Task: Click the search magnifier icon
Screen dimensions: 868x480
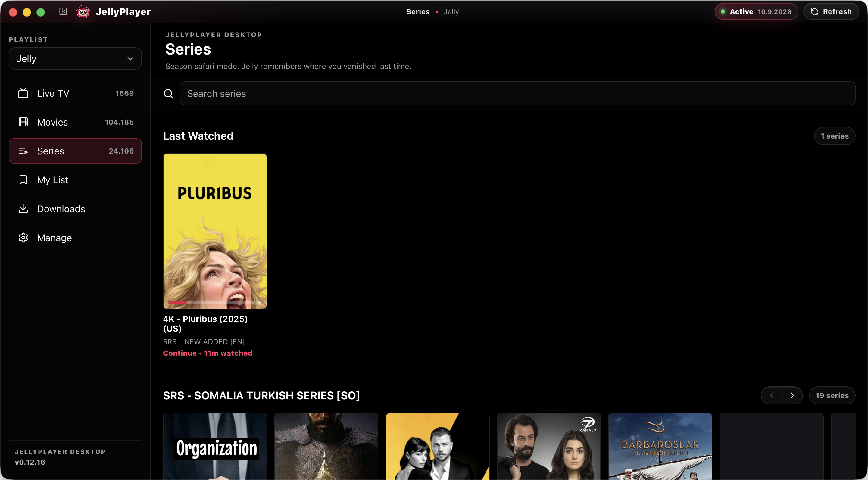Action: [168, 94]
